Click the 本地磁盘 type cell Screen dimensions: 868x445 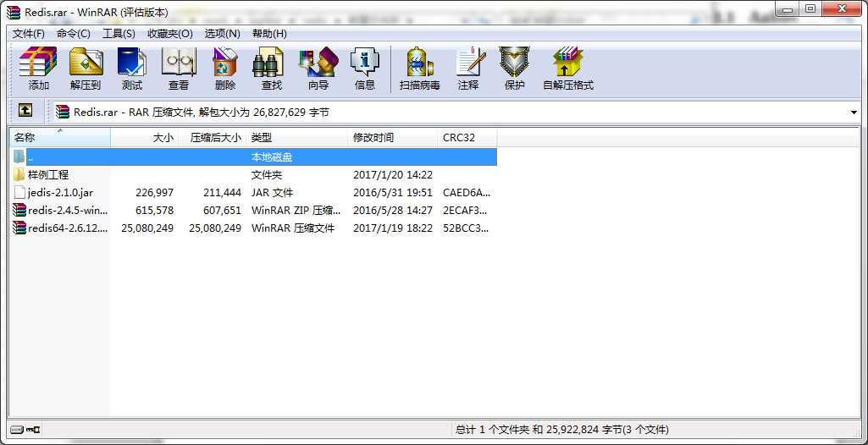point(272,157)
